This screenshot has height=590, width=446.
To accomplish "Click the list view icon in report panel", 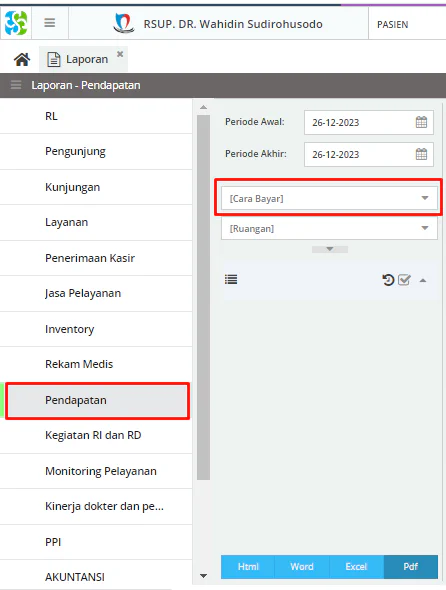I will pos(231,280).
